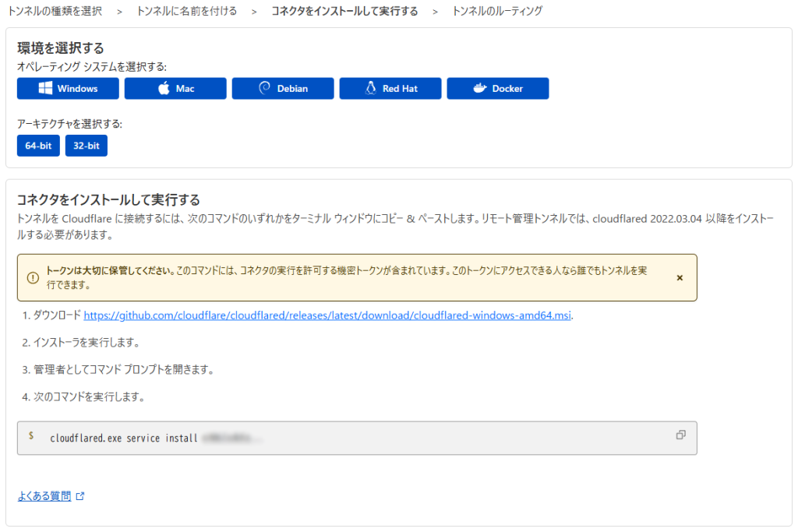This screenshot has height=532, width=798.
Task: Click the cloudflared.exe service install command text
Action: 123,438
